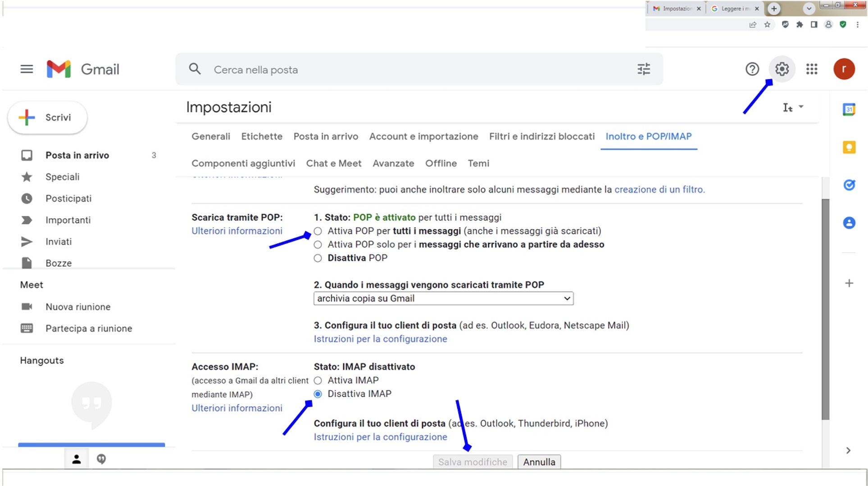
Task: Select Attiva POP per tutti i messaggi
Action: (318, 231)
